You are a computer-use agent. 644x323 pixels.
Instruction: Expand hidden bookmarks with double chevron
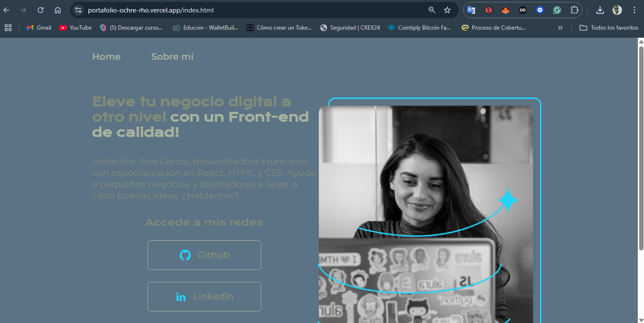click(560, 28)
